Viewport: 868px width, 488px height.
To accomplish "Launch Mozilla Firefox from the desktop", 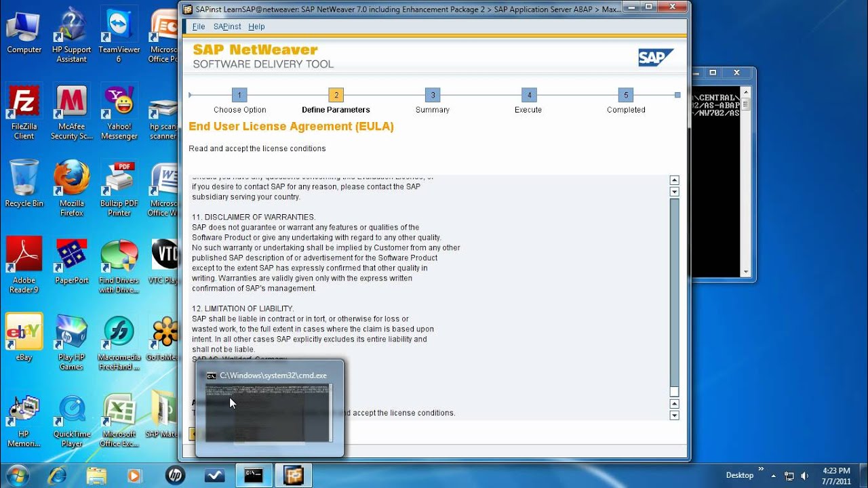I will click(x=71, y=188).
